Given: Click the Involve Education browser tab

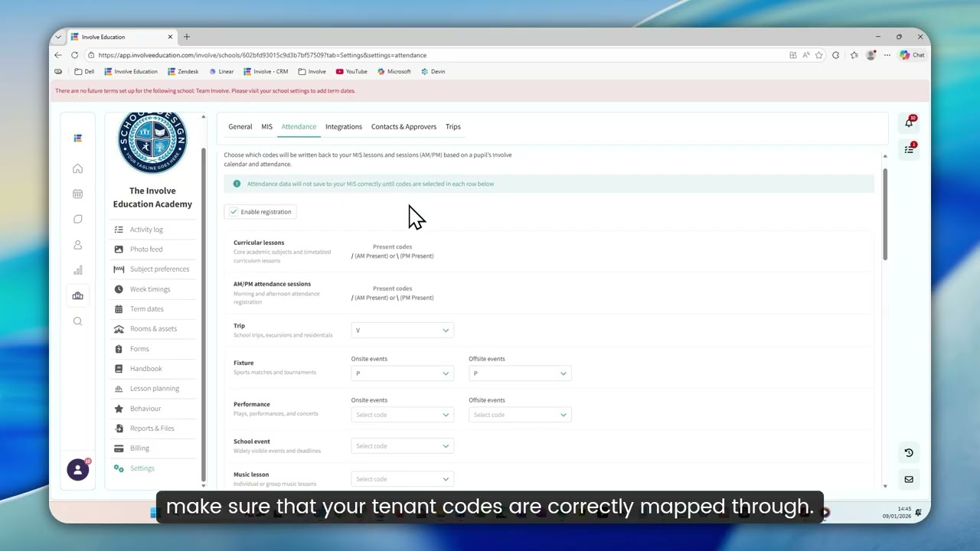Looking at the screenshot, I should pos(122,37).
